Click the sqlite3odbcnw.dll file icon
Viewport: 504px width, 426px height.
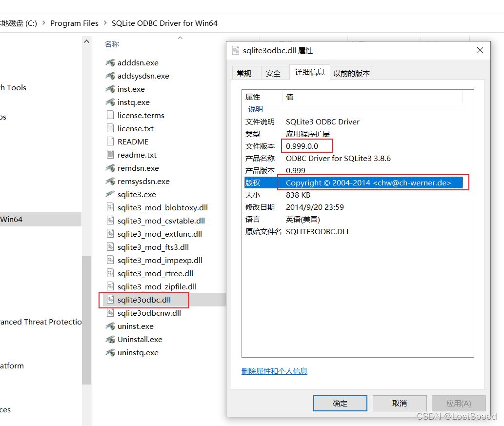(110, 313)
